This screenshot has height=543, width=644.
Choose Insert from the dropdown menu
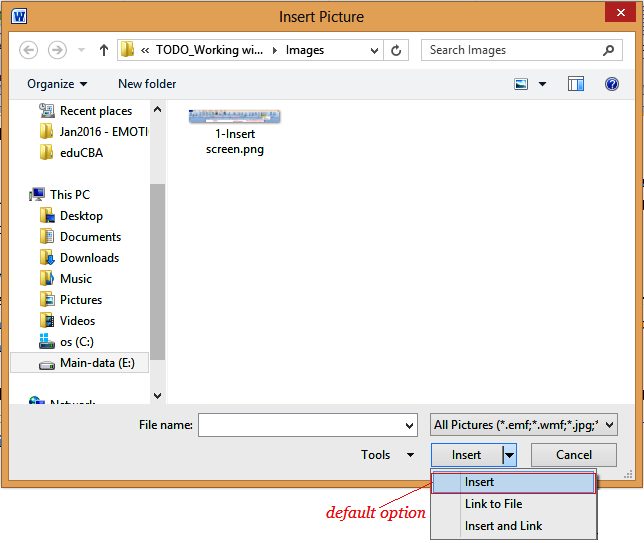pyautogui.click(x=513, y=483)
